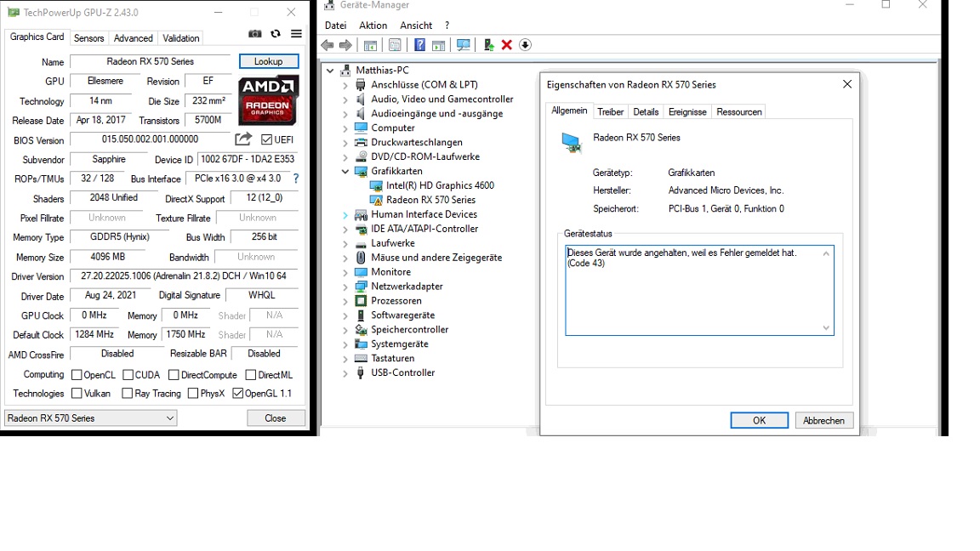Click the GPU-Z refresh icon

[x=276, y=34]
